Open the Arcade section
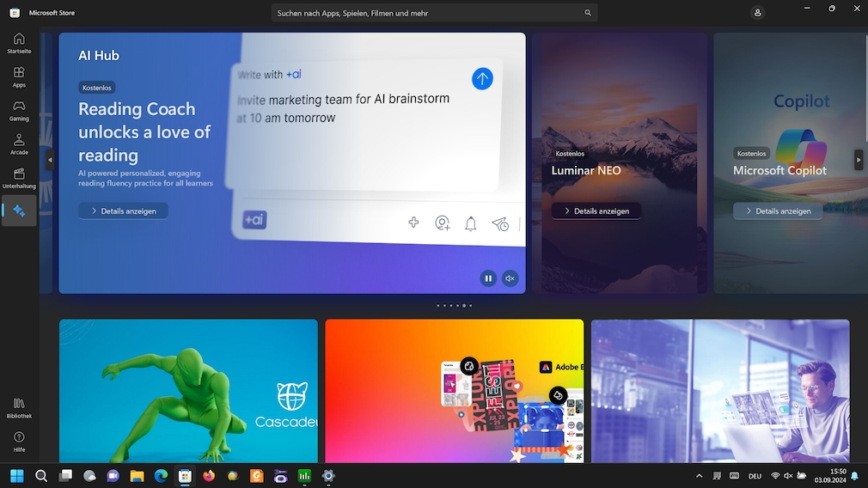This screenshot has width=868, height=488. click(x=19, y=144)
